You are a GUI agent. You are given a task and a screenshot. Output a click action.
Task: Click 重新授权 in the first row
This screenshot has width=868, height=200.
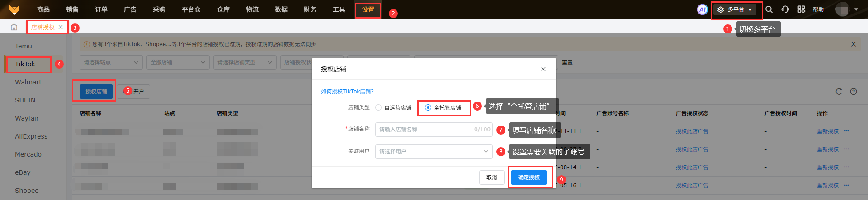[x=828, y=131]
